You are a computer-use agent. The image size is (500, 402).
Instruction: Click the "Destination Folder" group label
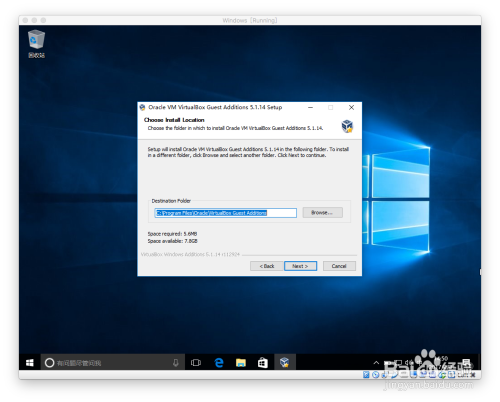[171, 201]
